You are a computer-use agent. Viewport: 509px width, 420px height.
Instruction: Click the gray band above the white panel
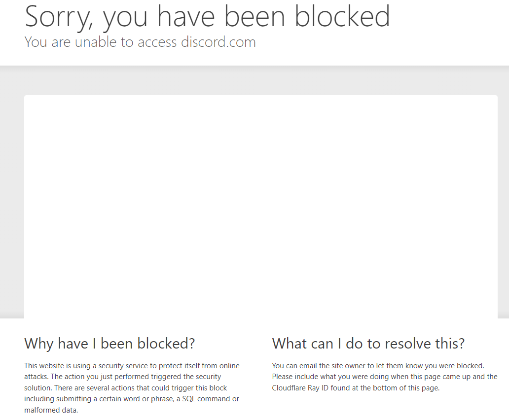tap(254, 80)
